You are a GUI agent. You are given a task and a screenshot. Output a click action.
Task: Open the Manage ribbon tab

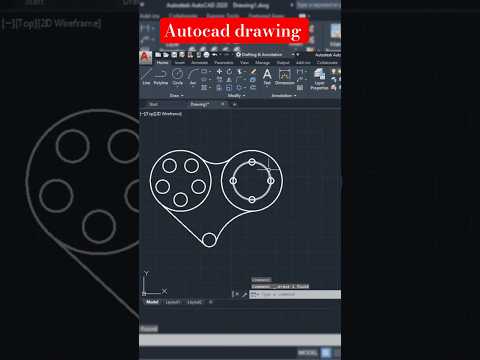point(262,63)
